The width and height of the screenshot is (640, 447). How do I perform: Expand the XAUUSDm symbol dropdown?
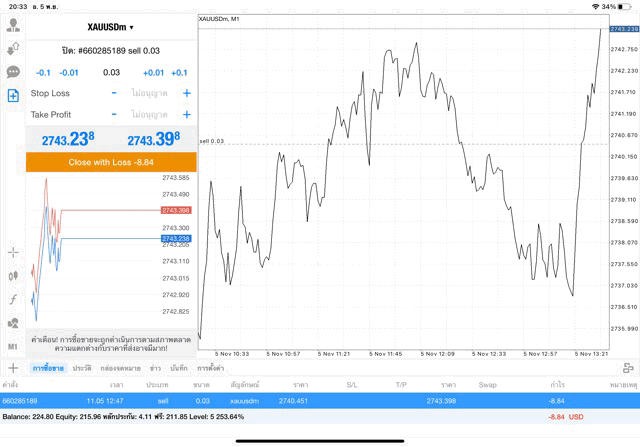tap(110, 27)
